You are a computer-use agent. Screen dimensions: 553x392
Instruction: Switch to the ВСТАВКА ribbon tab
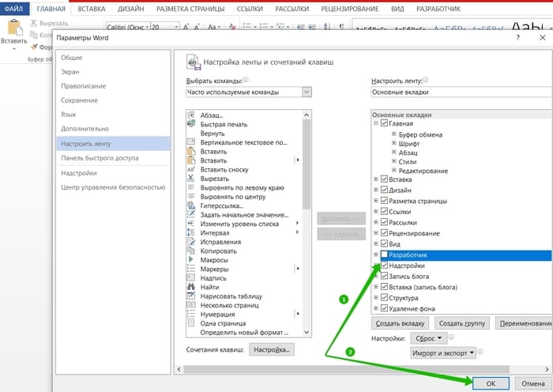point(92,9)
